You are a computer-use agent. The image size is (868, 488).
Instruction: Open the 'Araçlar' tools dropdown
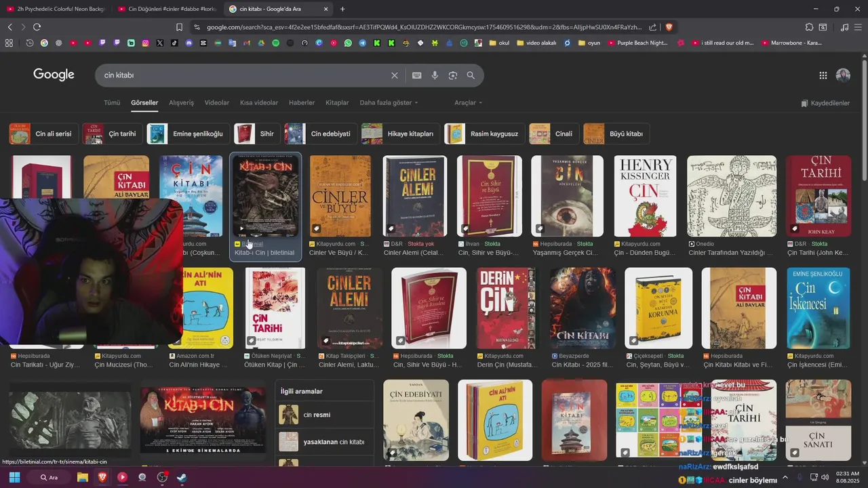coord(468,103)
